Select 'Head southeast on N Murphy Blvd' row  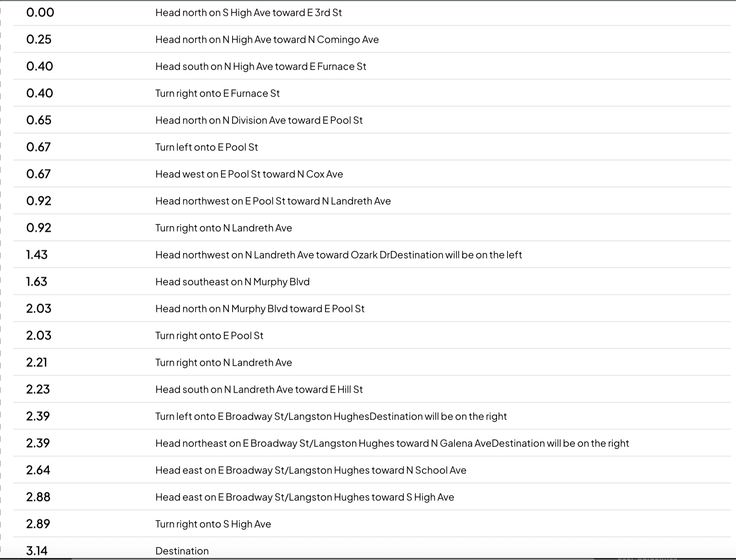click(372, 281)
